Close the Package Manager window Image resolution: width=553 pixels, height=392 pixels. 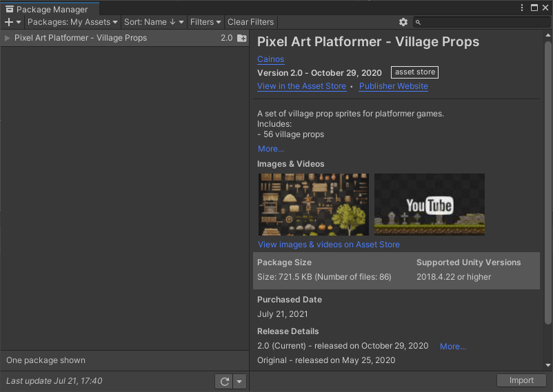(545, 8)
